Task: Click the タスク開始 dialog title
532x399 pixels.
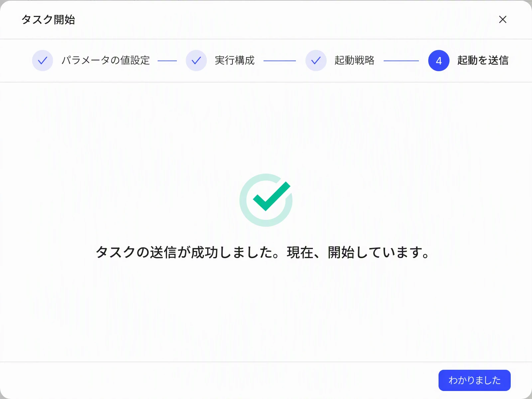Action: tap(48, 20)
